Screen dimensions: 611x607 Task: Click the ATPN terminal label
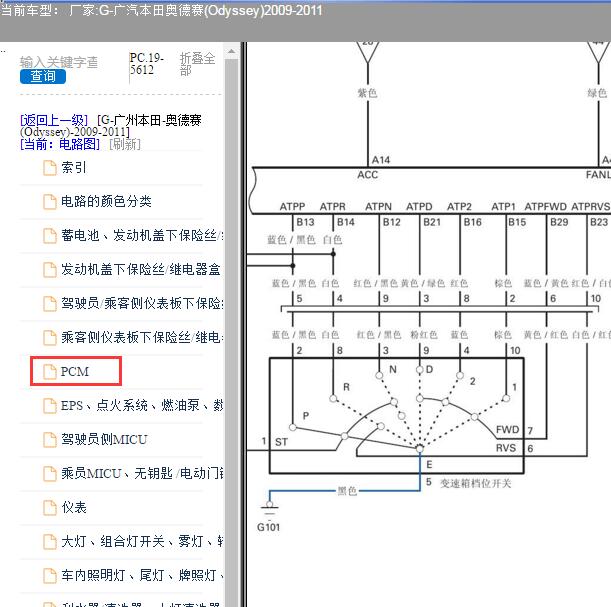pos(378,206)
